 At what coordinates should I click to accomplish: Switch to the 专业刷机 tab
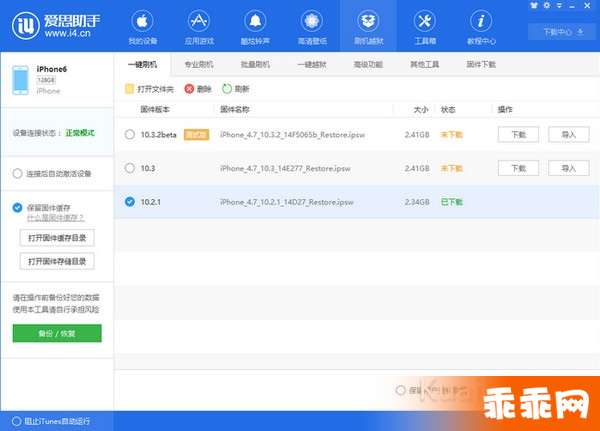pyautogui.click(x=199, y=64)
